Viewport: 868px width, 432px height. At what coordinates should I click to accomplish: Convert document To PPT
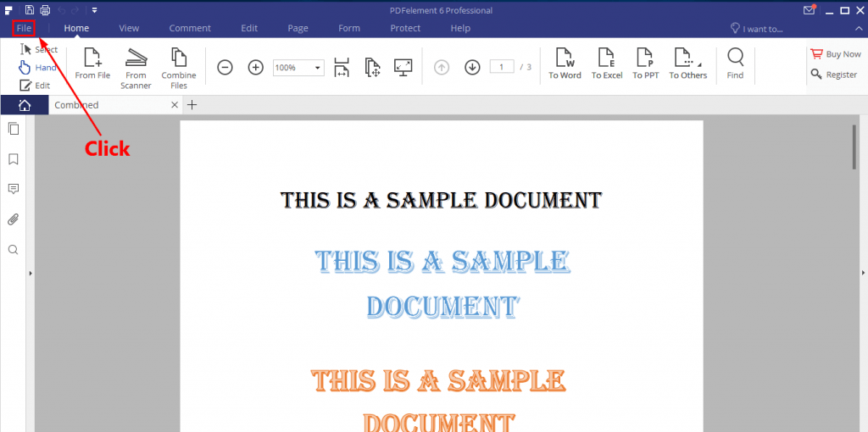pos(645,64)
